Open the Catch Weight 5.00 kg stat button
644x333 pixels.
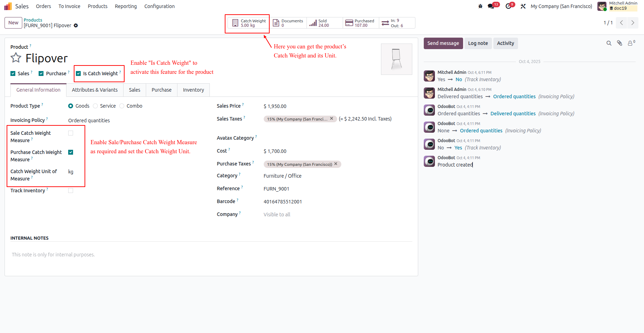coord(249,23)
